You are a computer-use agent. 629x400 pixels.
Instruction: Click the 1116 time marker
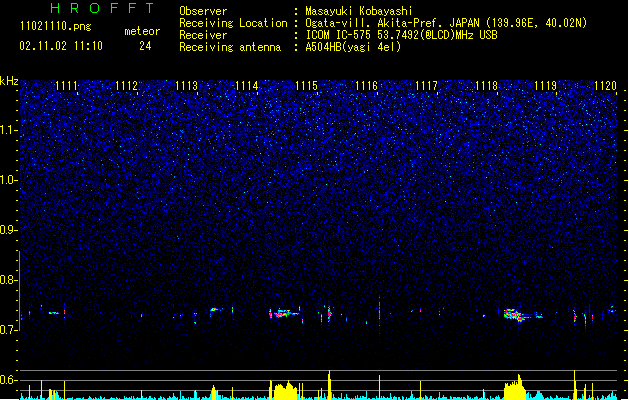click(366, 86)
